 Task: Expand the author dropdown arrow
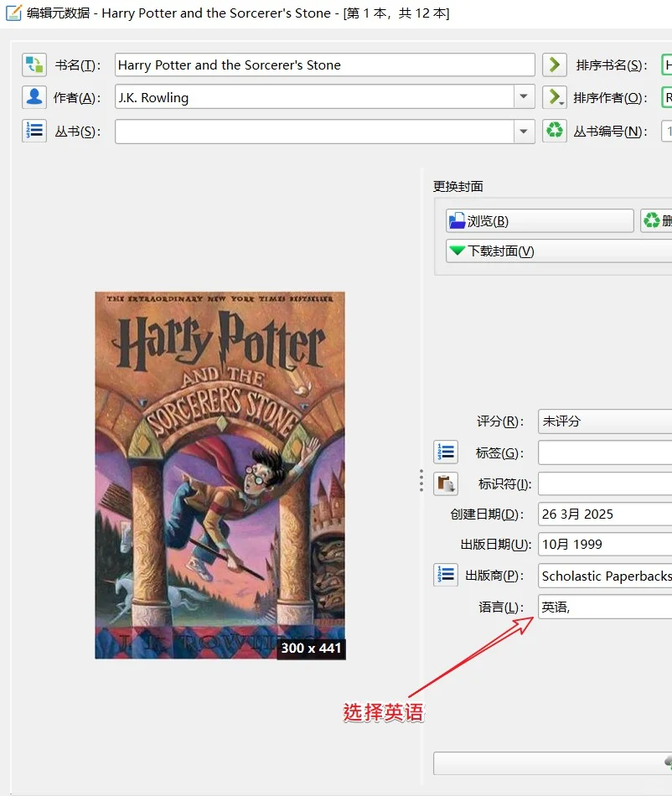click(524, 96)
